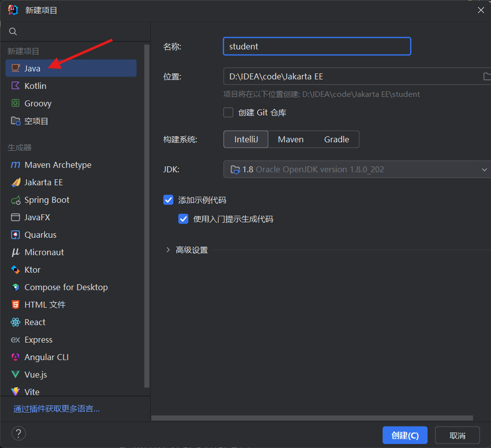Choose Spring Boot generator
The image size is (491, 448).
(71, 200)
